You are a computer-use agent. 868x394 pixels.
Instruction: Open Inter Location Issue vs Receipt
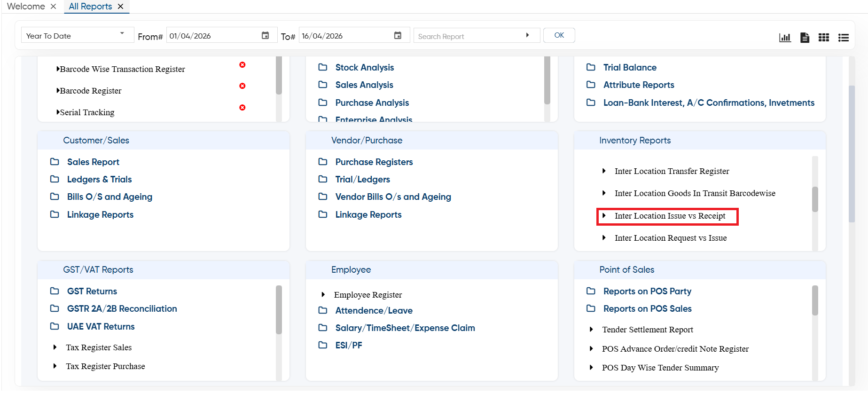pyautogui.click(x=670, y=216)
